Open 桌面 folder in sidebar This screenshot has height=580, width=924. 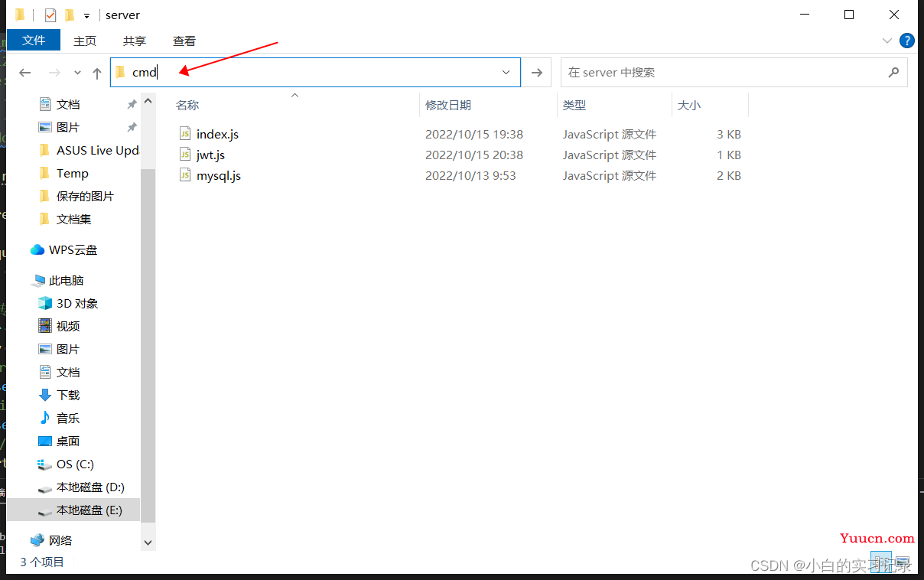68,441
